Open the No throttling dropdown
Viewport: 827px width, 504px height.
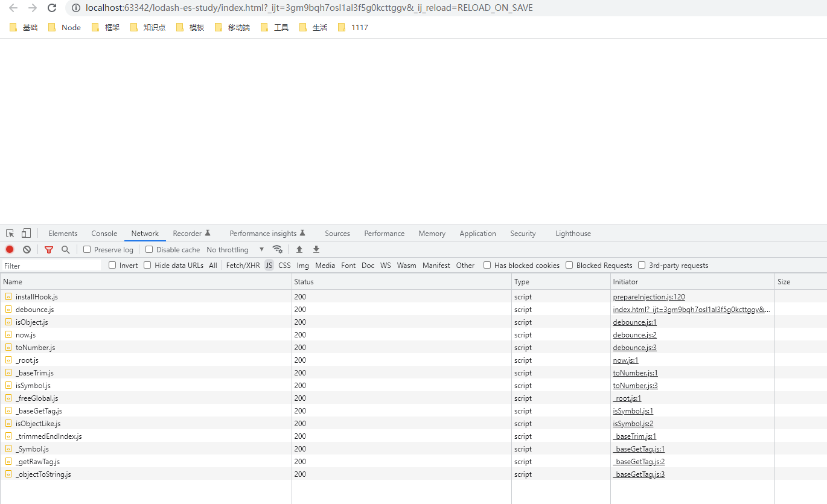(x=235, y=249)
